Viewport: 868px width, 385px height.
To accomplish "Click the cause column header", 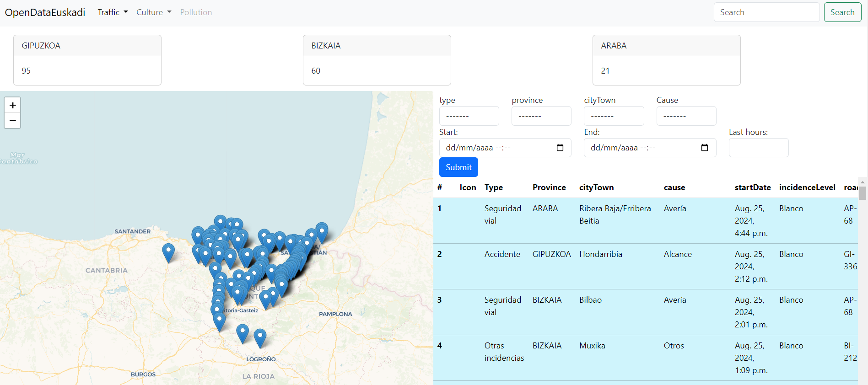I will tap(674, 187).
